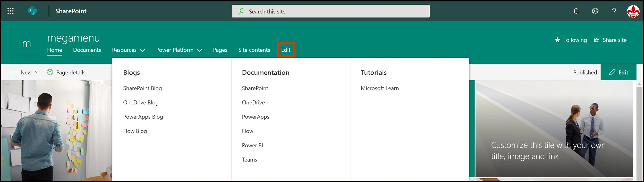Click the Following star icon
Image resolution: width=644 pixels, height=182 pixels.
557,40
